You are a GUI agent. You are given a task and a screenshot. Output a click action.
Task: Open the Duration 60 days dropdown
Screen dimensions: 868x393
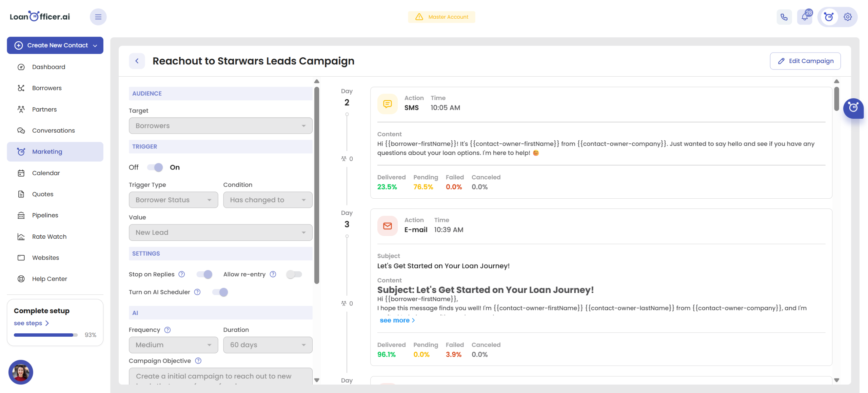(x=268, y=345)
